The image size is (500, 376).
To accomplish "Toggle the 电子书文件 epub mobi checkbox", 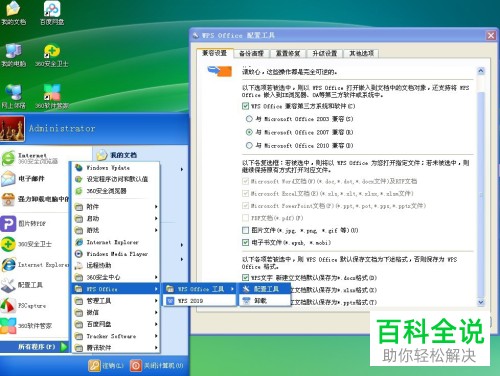I will coord(245,242).
